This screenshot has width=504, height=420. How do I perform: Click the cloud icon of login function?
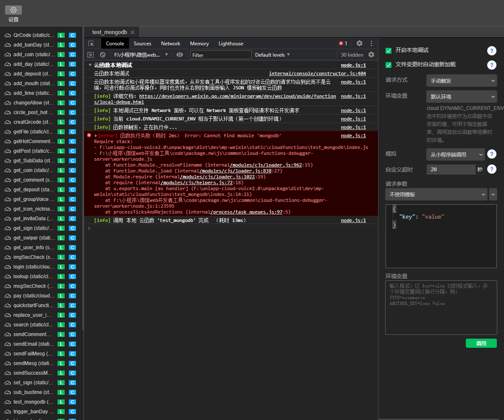click(x=8, y=267)
